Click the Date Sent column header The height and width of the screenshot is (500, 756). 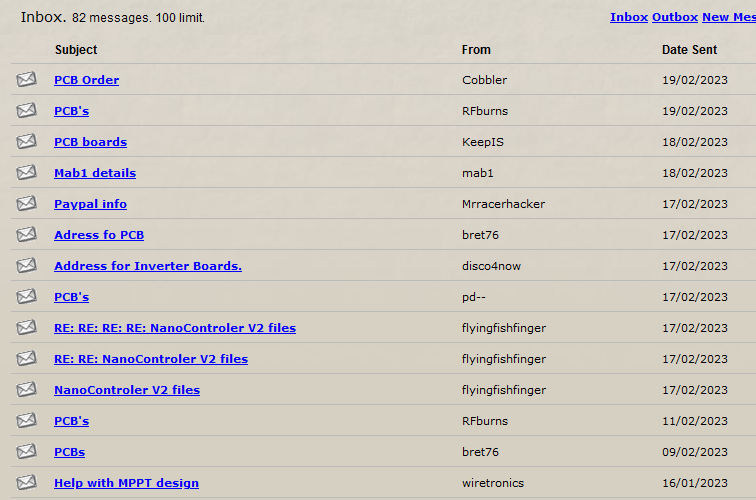pos(689,49)
